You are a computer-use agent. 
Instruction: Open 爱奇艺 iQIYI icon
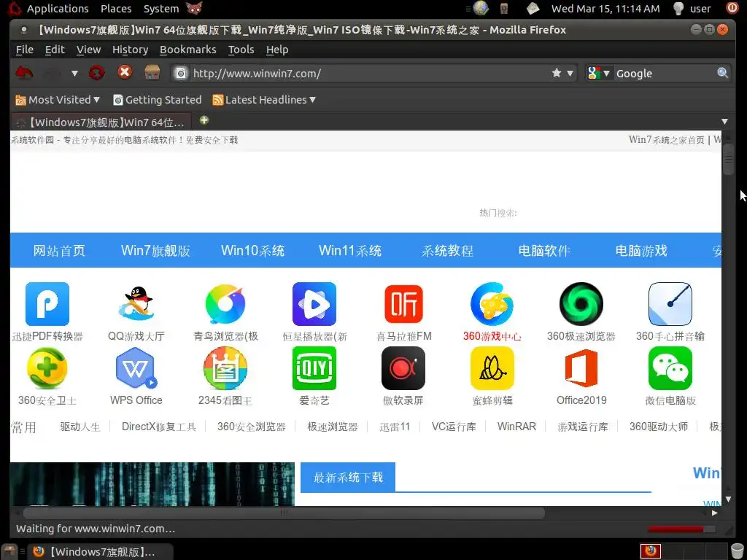[314, 368]
